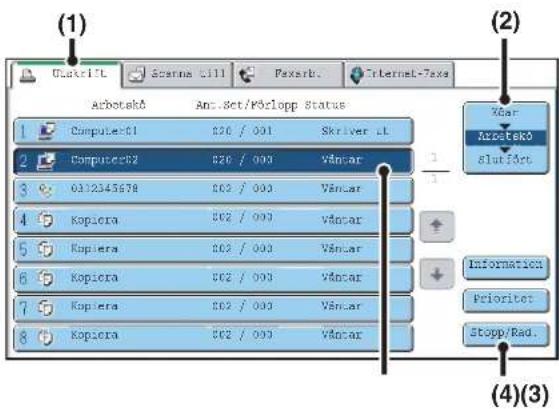Click the globe icon on Internet-Fax tab
The image size is (559, 409).
[x=357, y=75]
